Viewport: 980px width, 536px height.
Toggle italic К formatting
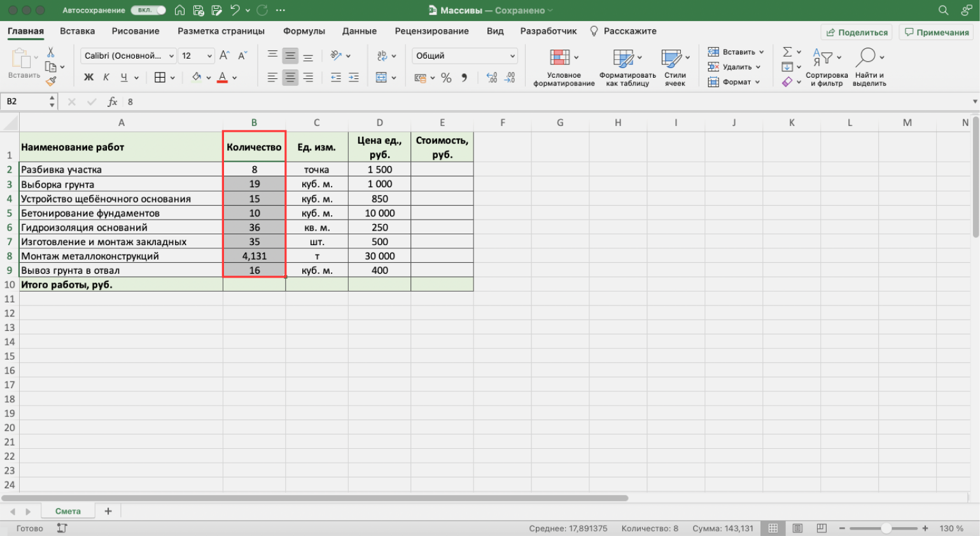[106, 78]
